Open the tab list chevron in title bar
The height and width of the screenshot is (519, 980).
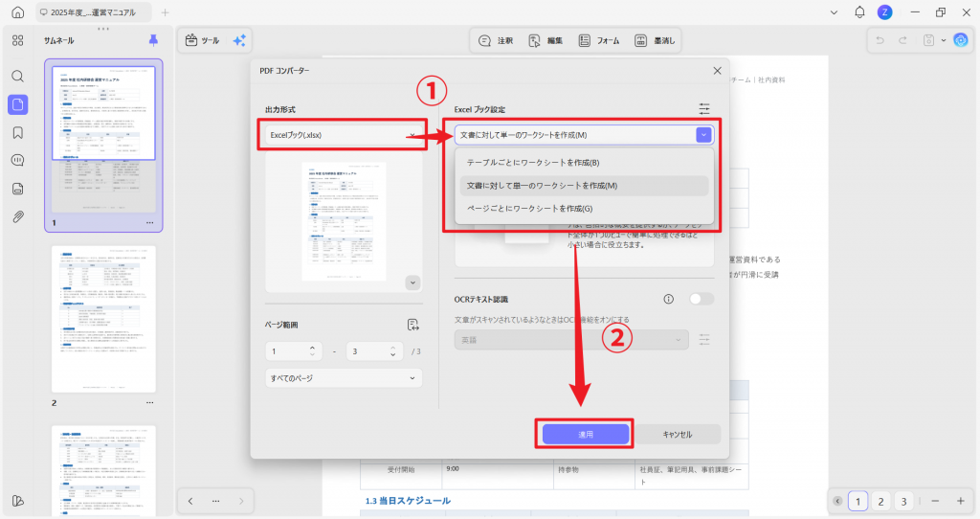pyautogui.click(x=834, y=12)
